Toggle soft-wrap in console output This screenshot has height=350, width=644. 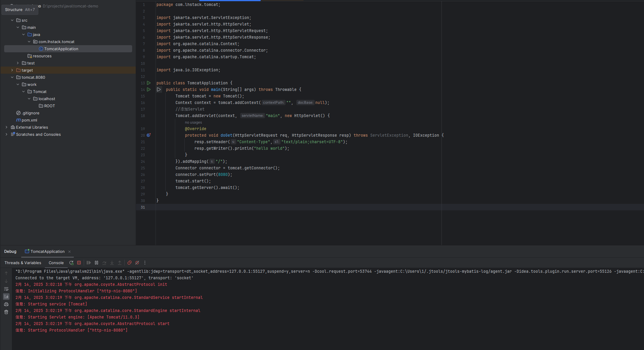click(6, 289)
